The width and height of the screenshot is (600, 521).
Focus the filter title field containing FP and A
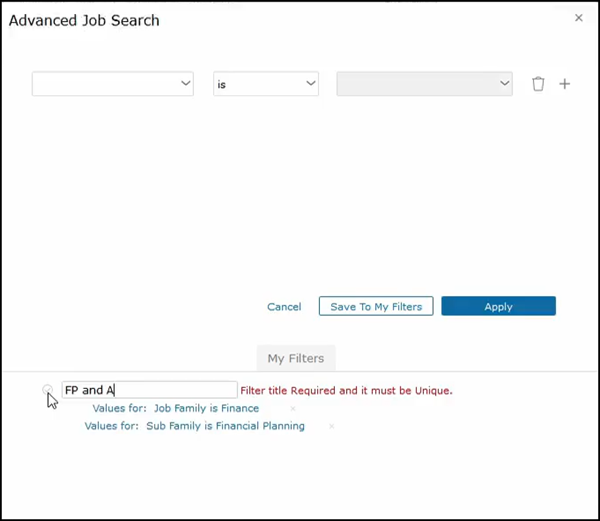149,390
